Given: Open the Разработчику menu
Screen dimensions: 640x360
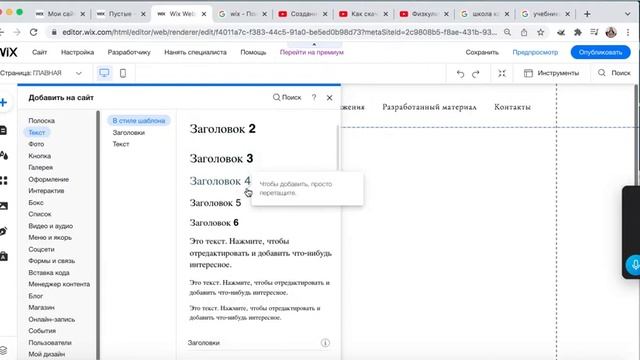Looking at the screenshot, I should pyautogui.click(x=129, y=52).
